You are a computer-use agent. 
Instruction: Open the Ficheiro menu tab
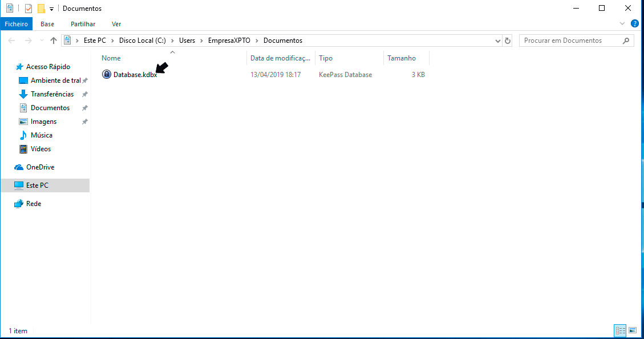(17, 24)
